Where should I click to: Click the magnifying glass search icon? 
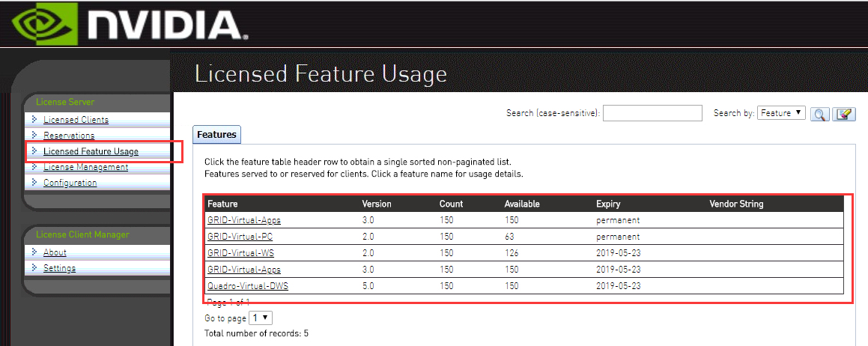click(x=820, y=114)
